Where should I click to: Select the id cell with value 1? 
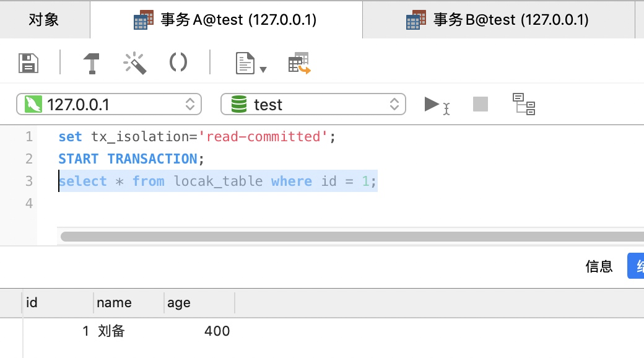pos(58,331)
